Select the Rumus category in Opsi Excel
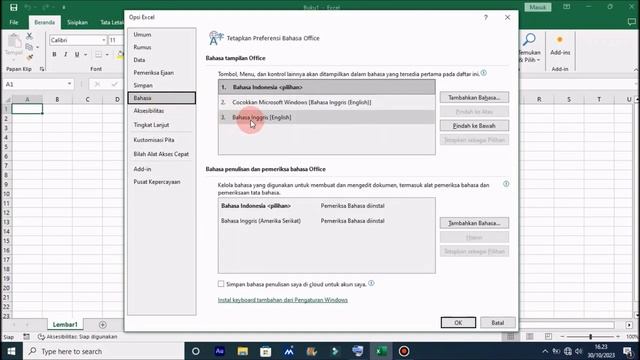 [162, 47]
